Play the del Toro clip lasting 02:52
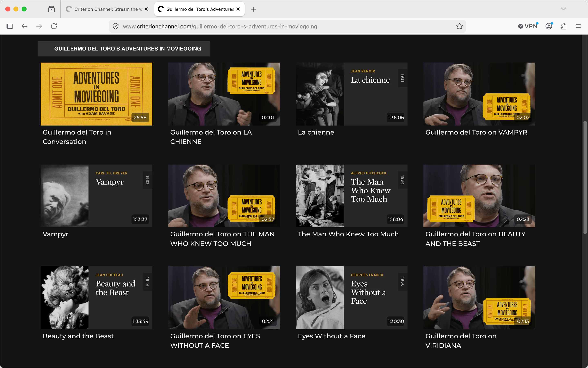Screen dimensions: 588x368 [x=224, y=196]
